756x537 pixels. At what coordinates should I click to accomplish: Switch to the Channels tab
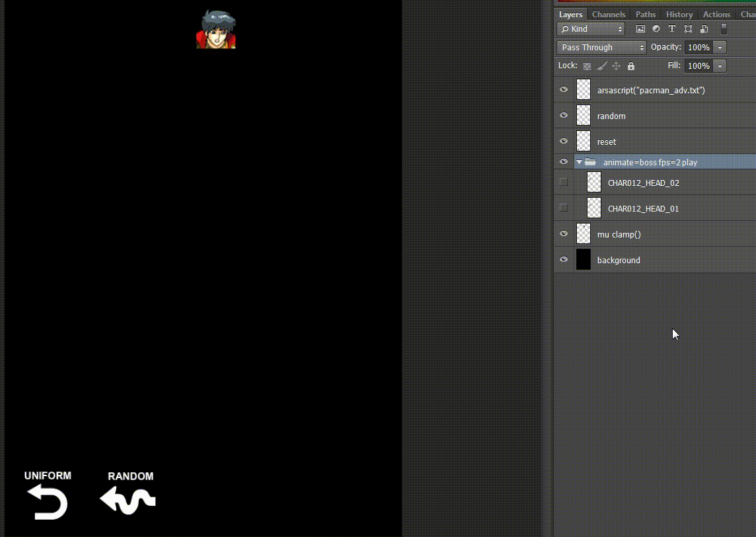pos(609,15)
